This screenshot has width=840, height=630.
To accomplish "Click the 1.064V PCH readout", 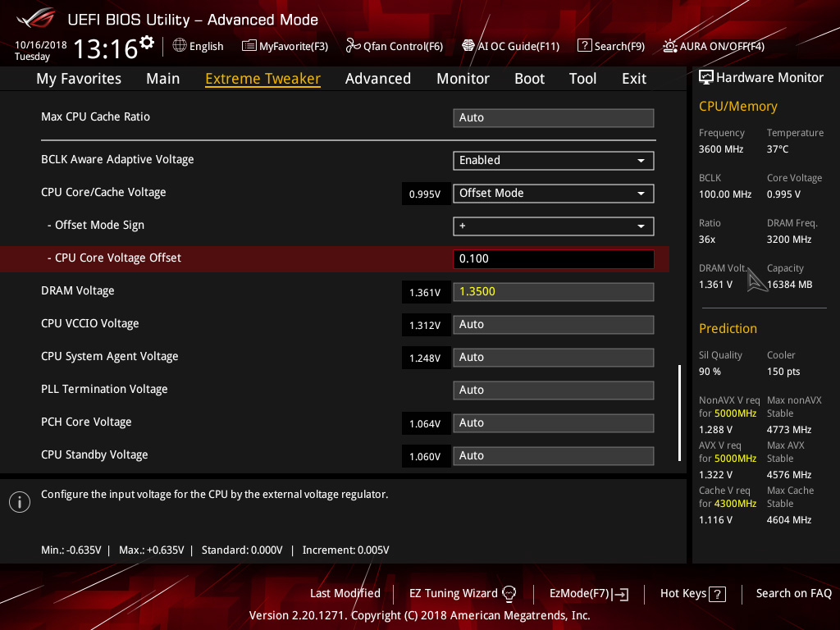I will [425, 424].
